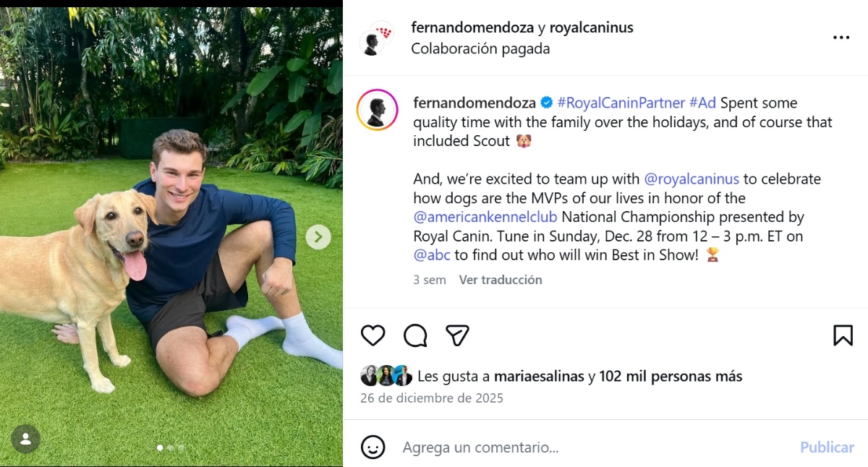This screenshot has width=868, height=467.
Task: Open the comments via speech bubble icon
Action: coord(414,335)
